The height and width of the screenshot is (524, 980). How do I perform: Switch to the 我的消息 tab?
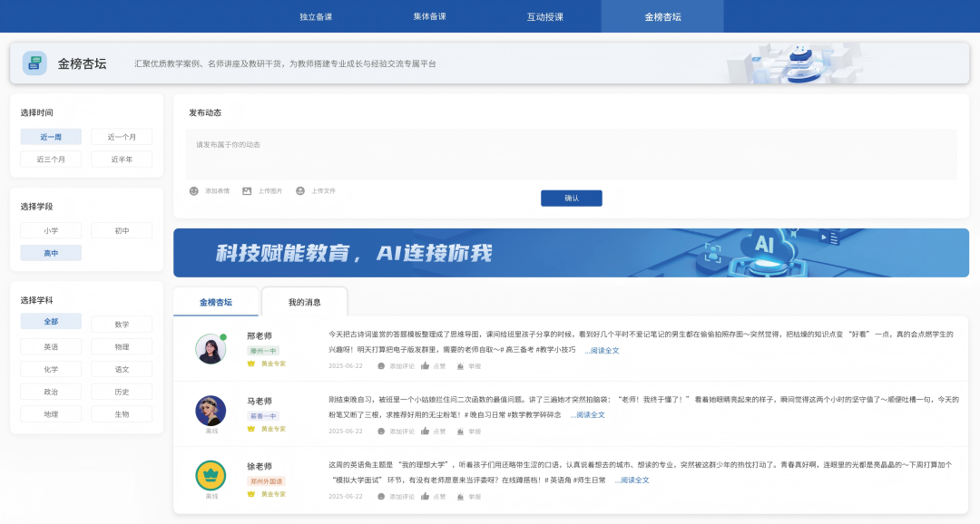[x=304, y=301]
